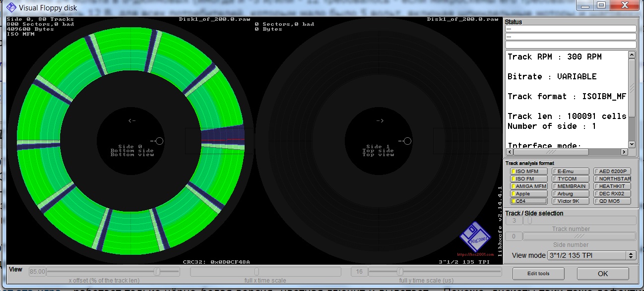This screenshot has width=644, height=291.
Task: Click the OK button
Action: point(602,274)
